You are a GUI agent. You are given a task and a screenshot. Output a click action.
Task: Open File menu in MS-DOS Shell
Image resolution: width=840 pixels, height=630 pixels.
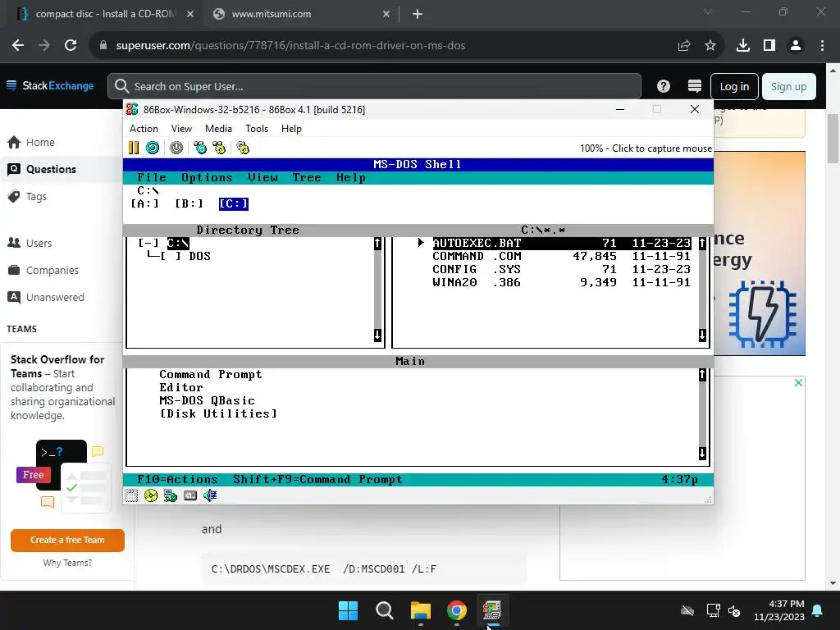click(152, 177)
